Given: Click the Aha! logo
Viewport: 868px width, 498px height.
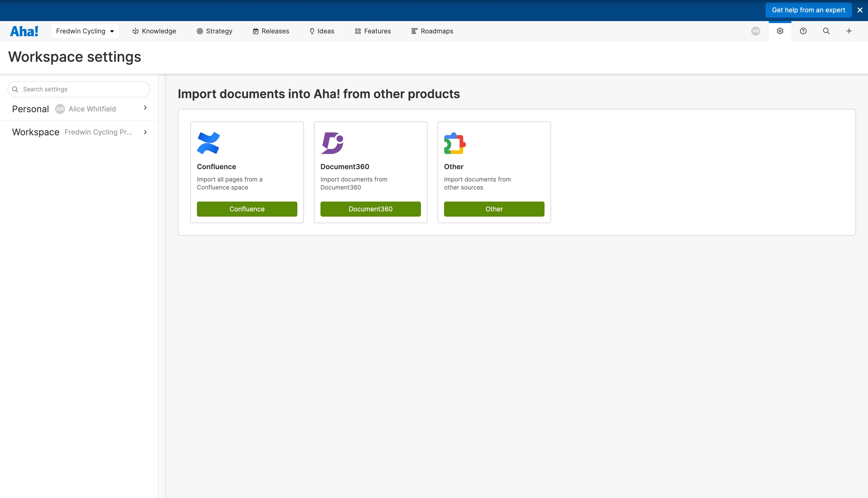Looking at the screenshot, I should (24, 31).
